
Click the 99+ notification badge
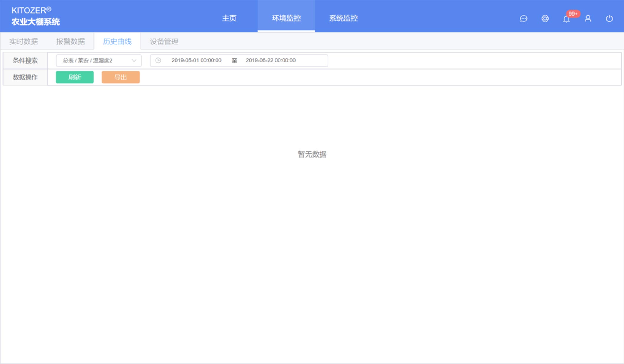[x=573, y=14]
